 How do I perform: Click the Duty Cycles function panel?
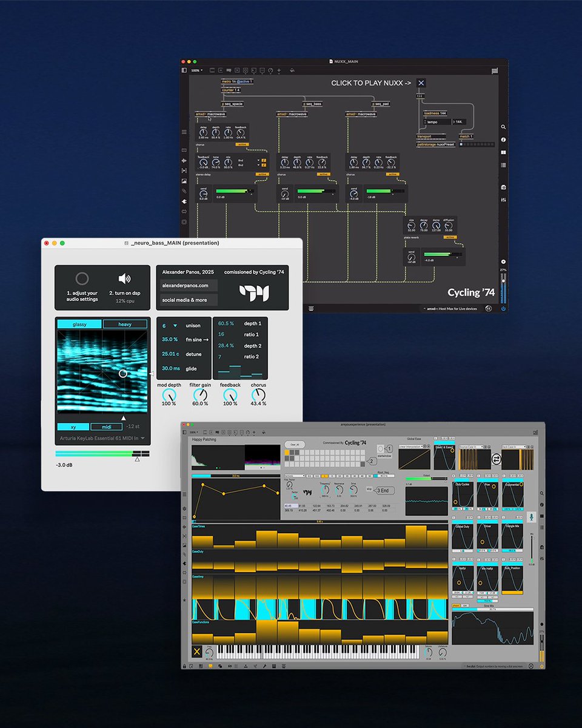tap(464, 494)
